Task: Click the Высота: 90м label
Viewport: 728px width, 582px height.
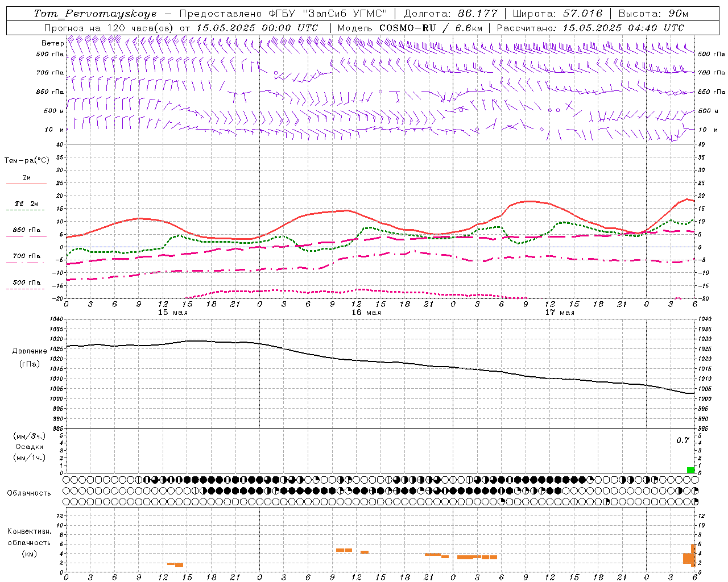Action: 653,14
